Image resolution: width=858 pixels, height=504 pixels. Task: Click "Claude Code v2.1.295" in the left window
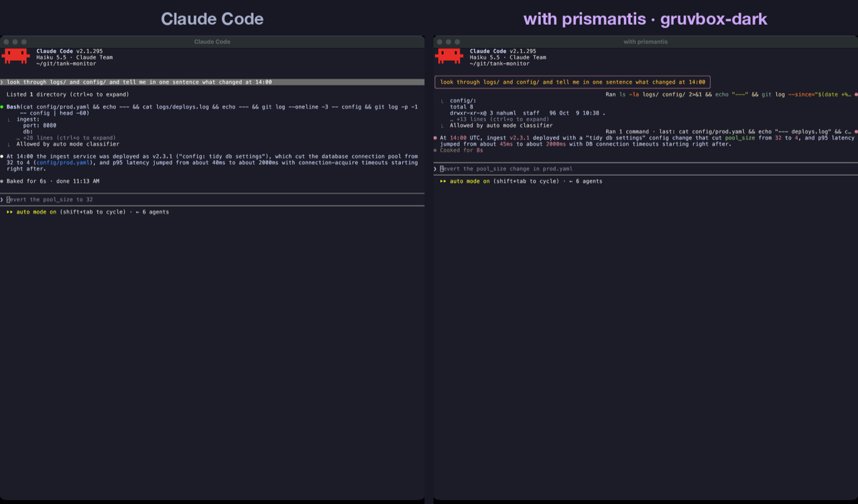[69, 51]
